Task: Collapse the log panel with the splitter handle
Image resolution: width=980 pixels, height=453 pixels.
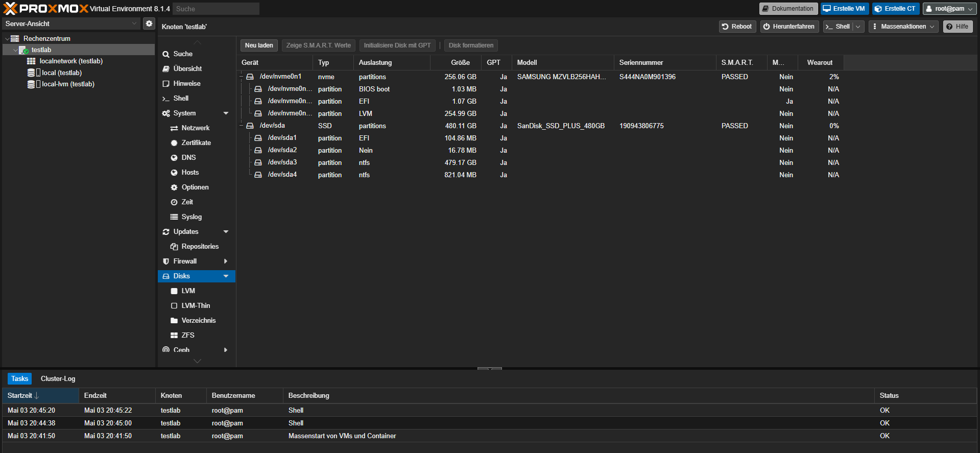Action: 489,368
